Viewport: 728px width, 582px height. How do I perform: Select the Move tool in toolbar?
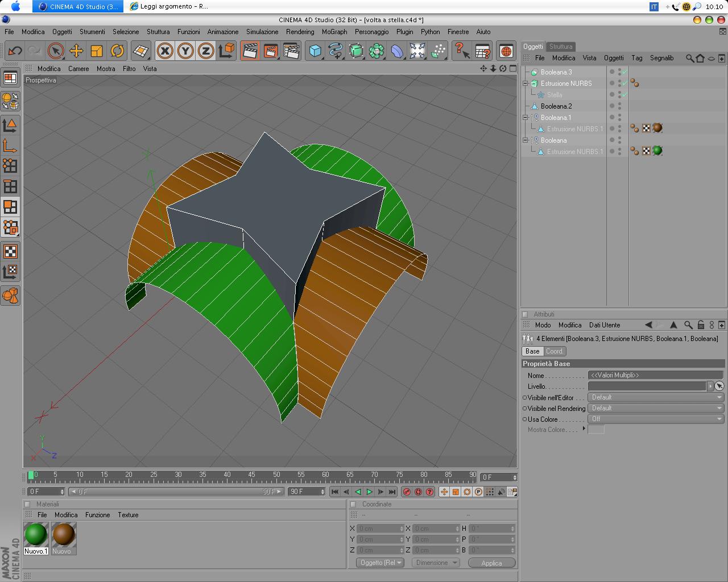coord(76,51)
